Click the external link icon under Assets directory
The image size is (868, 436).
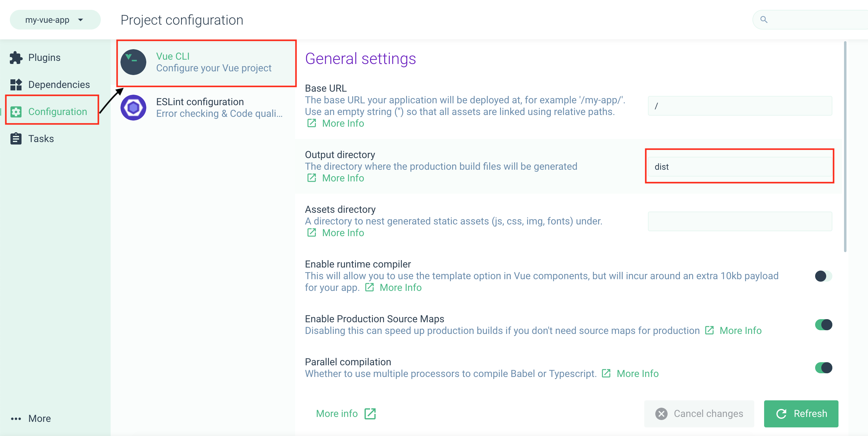pos(312,232)
